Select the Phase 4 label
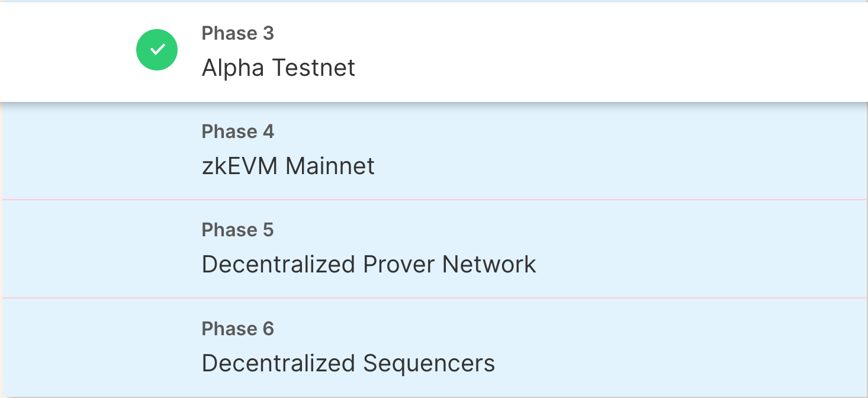 click(x=237, y=131)
